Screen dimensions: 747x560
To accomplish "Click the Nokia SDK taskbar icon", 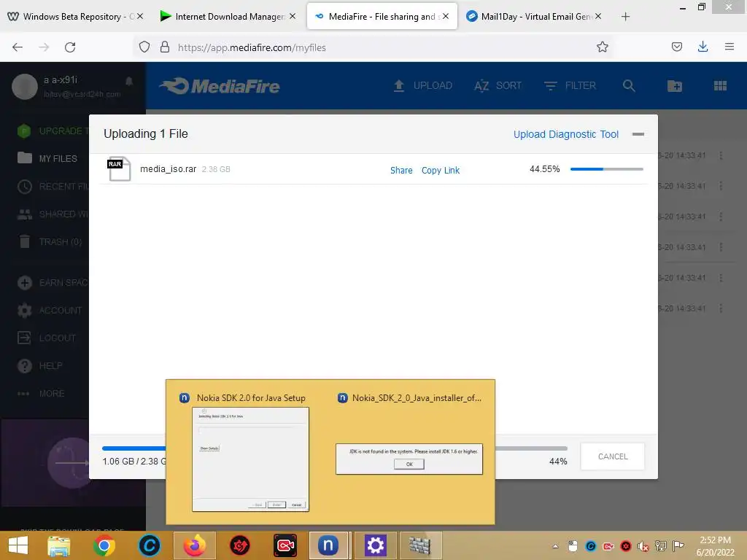I will click(x=328, y=545).
